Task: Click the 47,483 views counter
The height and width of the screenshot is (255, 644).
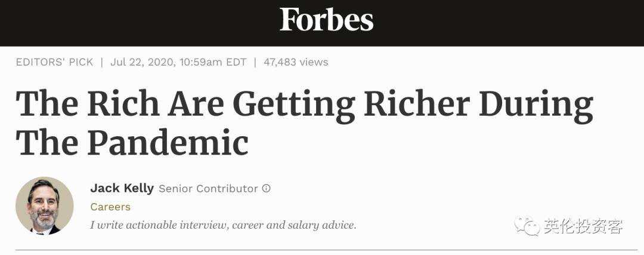Action: (x=296, y=62)
